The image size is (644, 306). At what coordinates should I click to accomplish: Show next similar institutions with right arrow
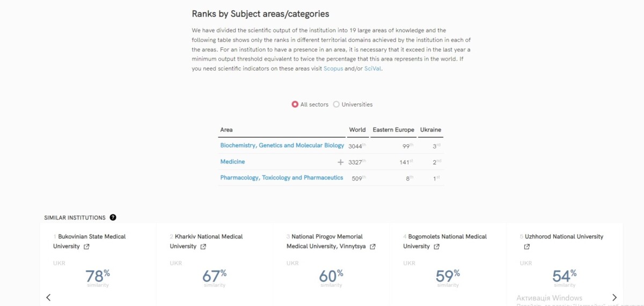coord(614,297)
